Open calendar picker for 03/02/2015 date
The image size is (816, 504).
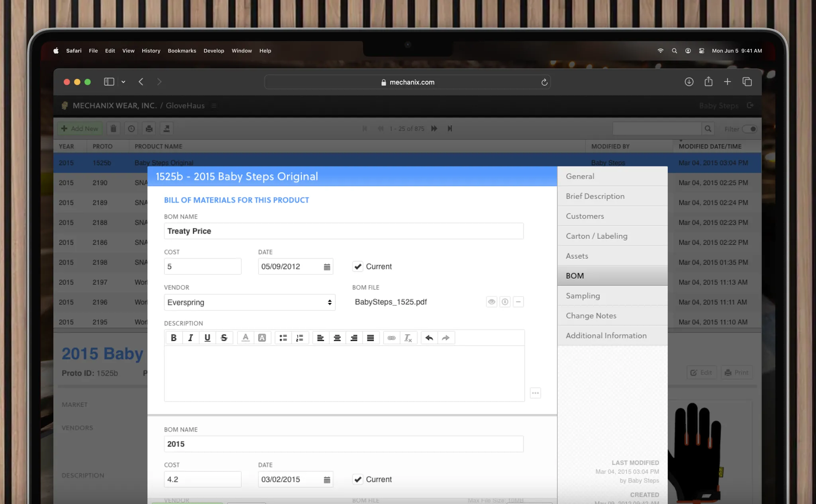[x=327, y=480]
